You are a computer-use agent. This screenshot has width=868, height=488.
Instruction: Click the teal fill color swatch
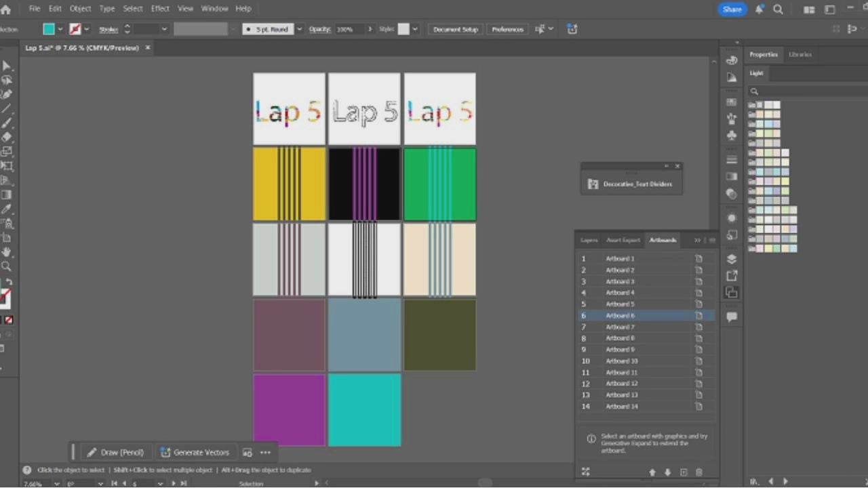click(x=49, y=29)
